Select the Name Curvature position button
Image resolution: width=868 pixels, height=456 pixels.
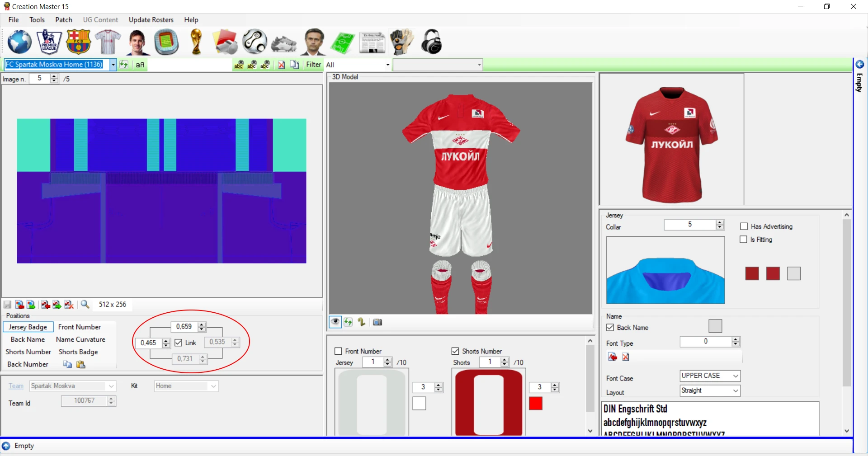click(80, 339)
